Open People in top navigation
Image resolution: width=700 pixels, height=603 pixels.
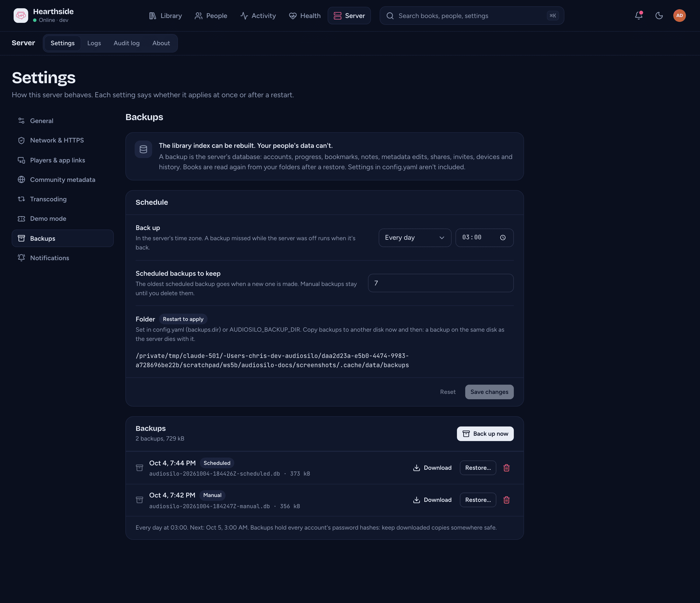pyautogui.click(x=211, y=16)
